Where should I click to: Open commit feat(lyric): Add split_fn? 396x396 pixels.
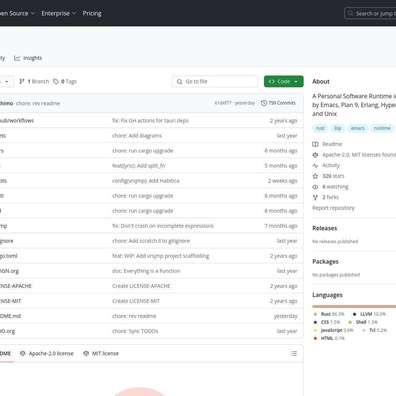click(138, 166)
